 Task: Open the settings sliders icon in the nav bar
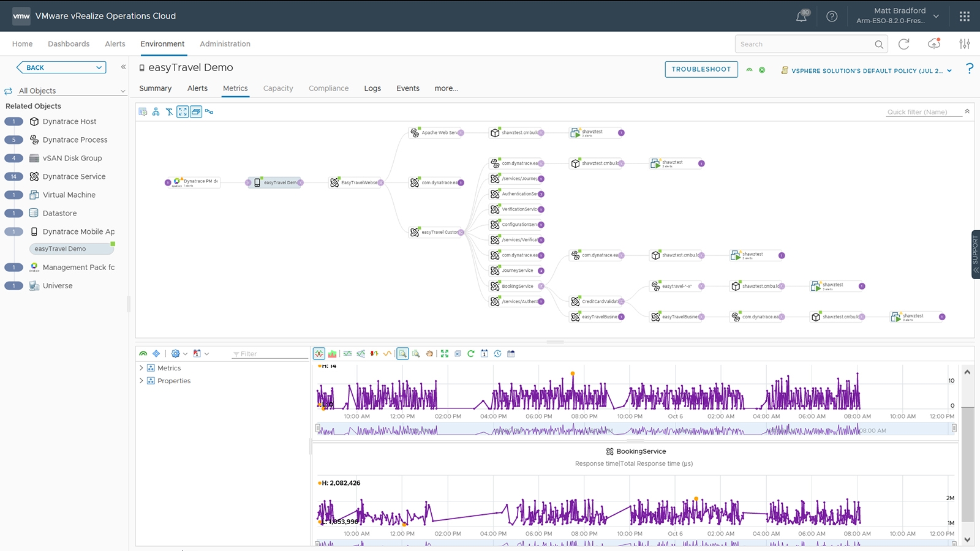(x=965, y=43)
